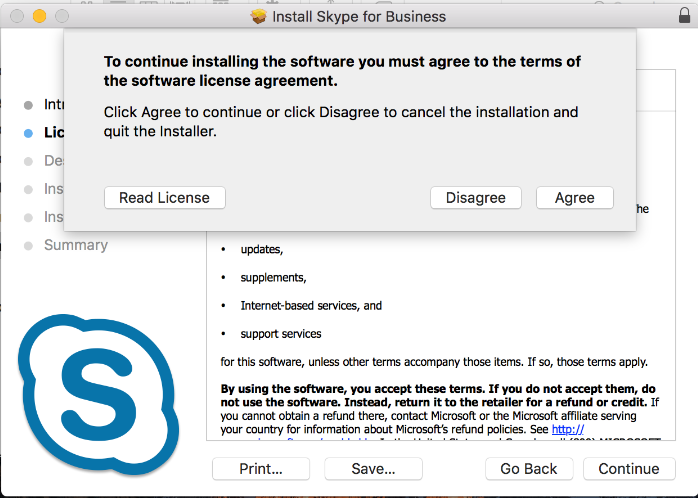Click the Print... button

261,469
